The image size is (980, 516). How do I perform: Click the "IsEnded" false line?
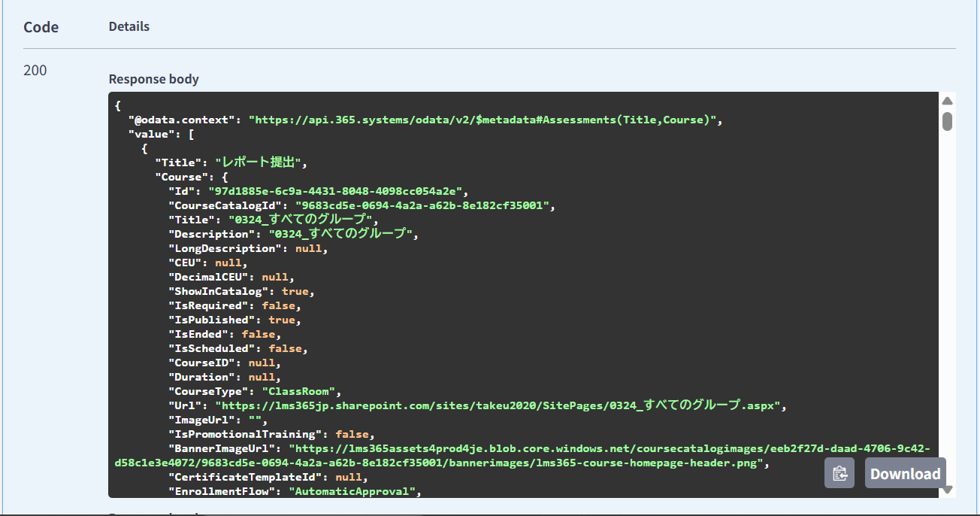pyautogui.click(x=225, y=334)
